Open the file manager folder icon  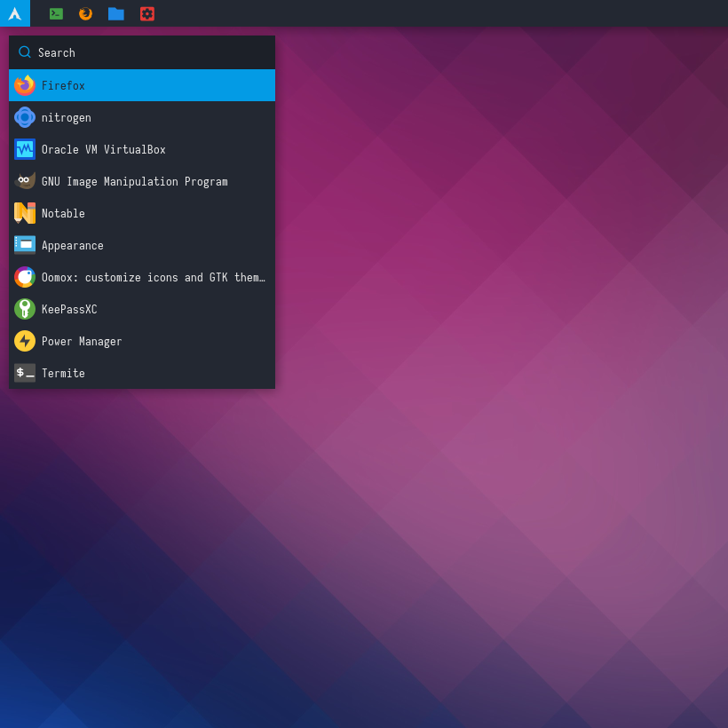pyautogui.click(x=115, y=13)
